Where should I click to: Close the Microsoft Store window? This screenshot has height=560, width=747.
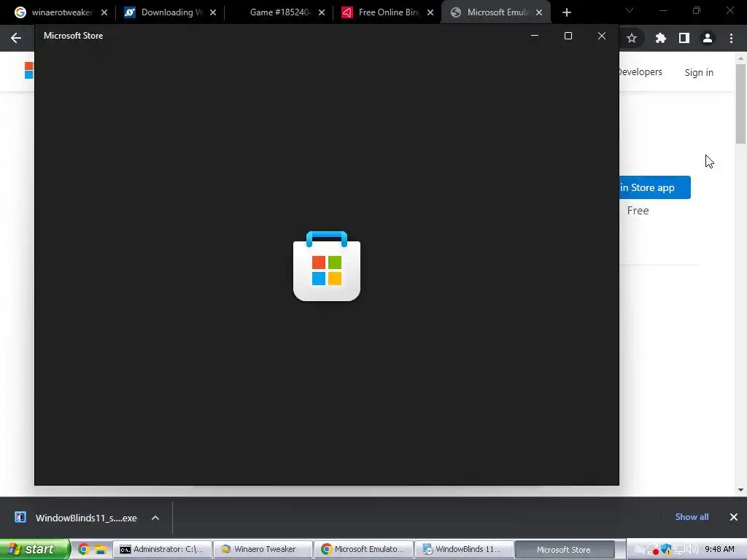click(x=602, y=36)
